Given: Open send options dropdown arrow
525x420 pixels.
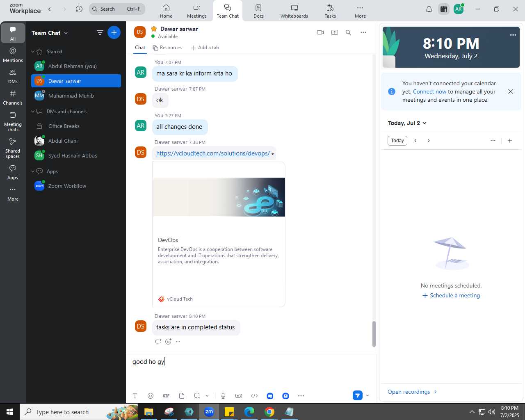Looking at the screenshot, I should [367, 395].
